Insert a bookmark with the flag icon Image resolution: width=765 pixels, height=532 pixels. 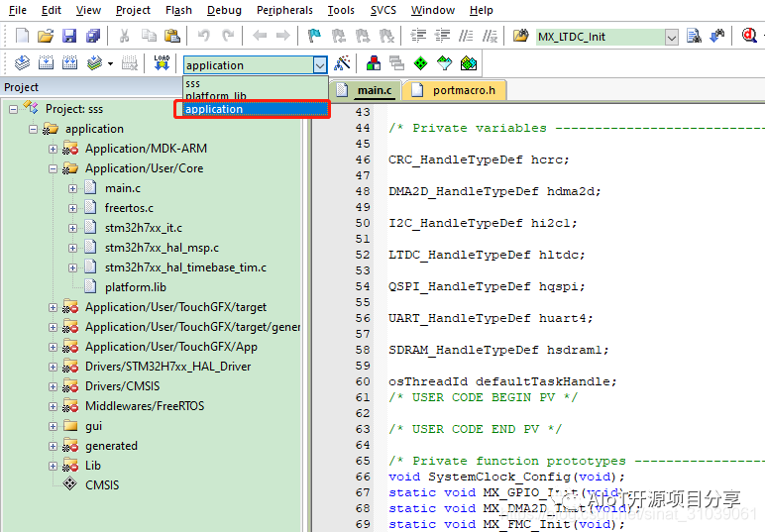tap(315, 36)
